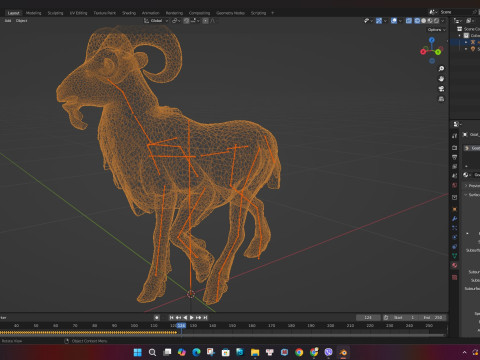
Task: Open the Global transform orientation dropdown
Action: pyautogui.click(x=156, y=21)
